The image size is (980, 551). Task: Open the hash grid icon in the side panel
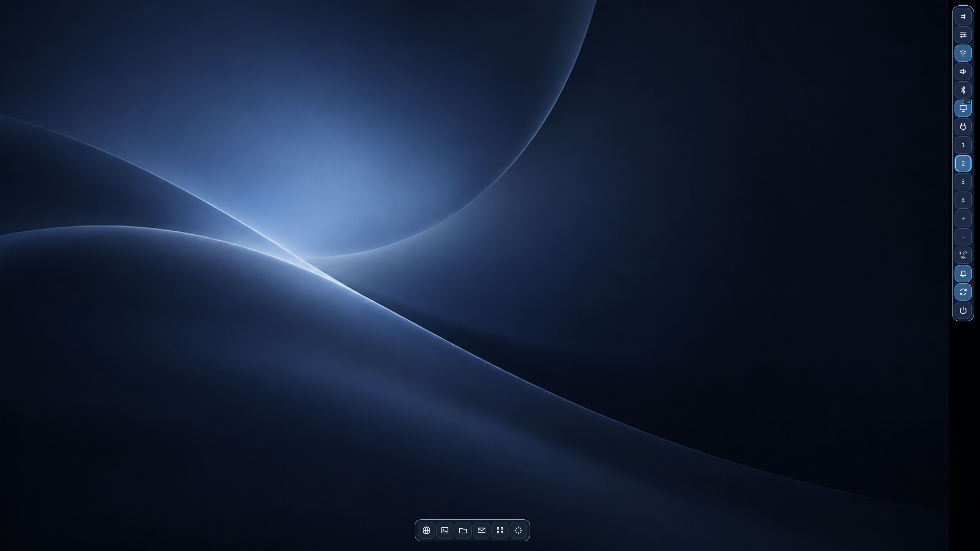tap(963, 16)
